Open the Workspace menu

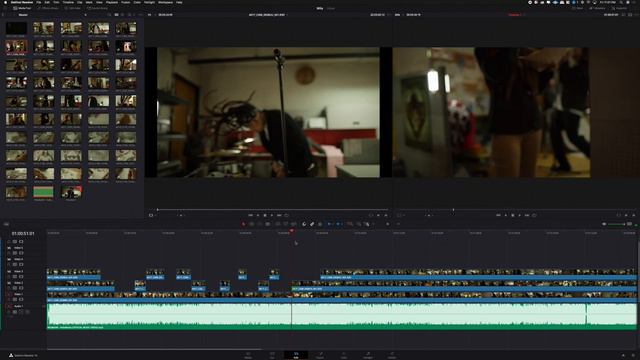(x=165, y=2)
